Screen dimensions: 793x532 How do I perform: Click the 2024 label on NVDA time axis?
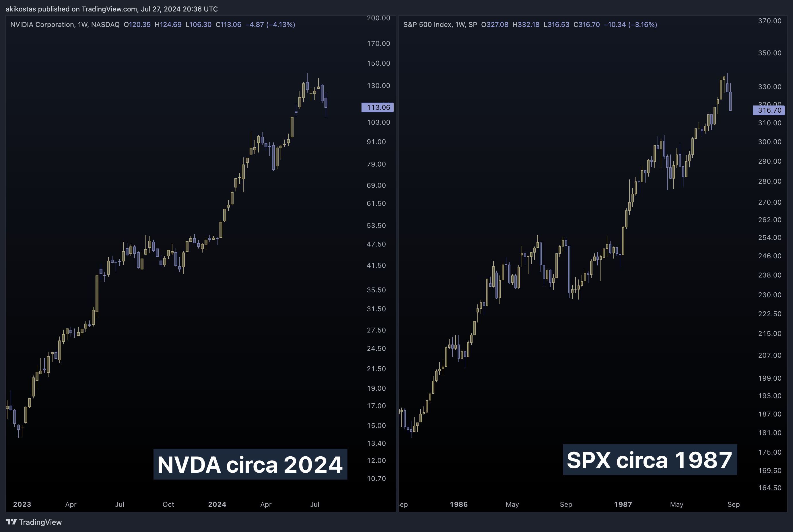[x=217, y=504]
